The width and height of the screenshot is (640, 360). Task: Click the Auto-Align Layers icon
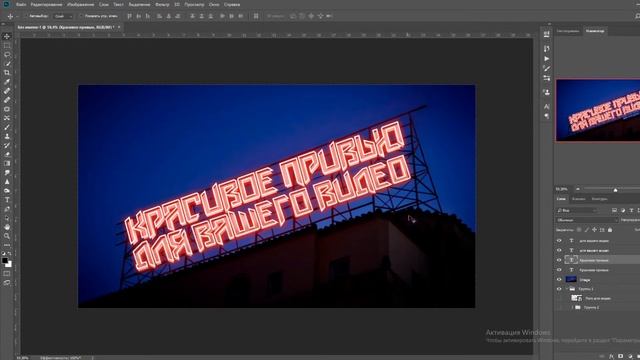(x=256, y=16)
